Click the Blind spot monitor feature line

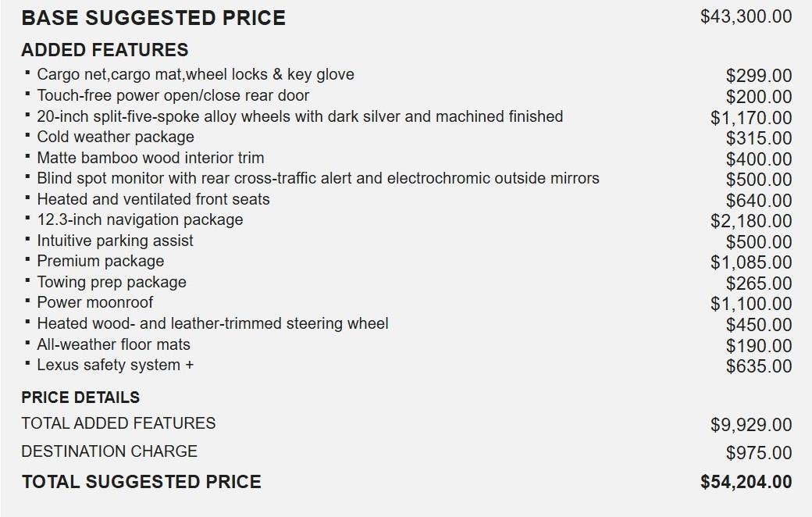pyautogui.click(x=318, y=178)
